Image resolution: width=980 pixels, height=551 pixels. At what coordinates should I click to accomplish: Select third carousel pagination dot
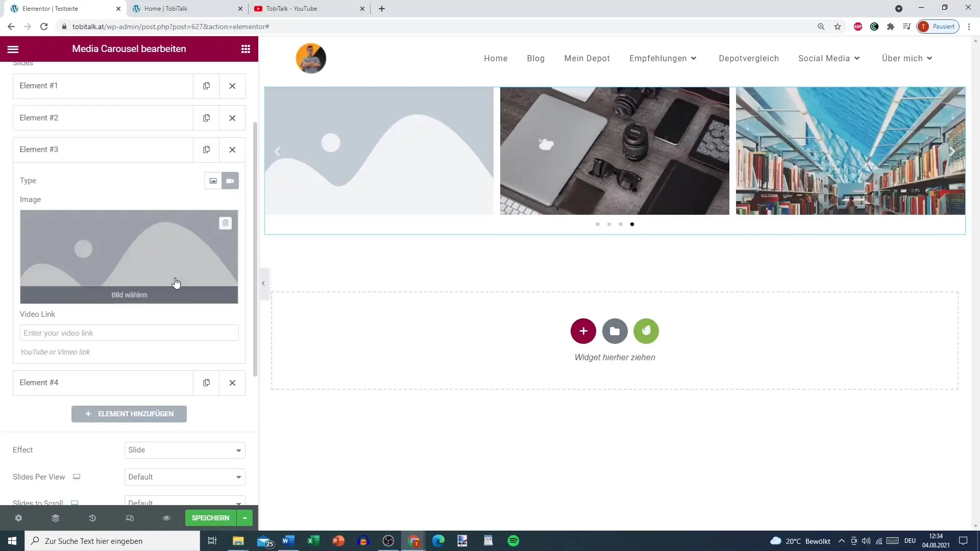tap(621, 224)
